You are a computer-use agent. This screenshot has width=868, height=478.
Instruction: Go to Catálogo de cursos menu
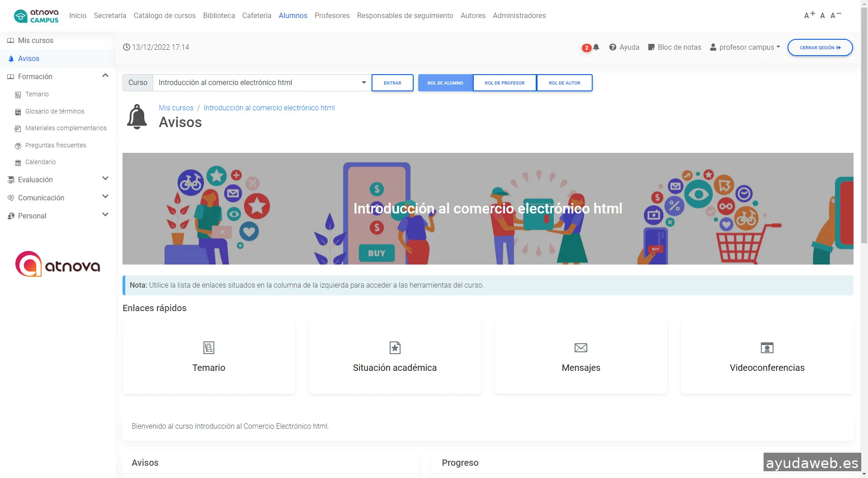coord(165,16)
